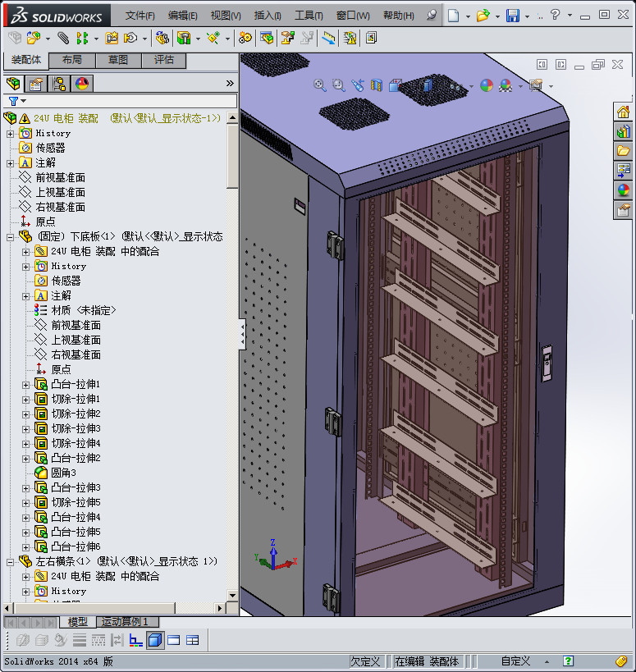Click the Reference Geometry icon
Screen dimensions: 636x672
click(x=213, y=38)
